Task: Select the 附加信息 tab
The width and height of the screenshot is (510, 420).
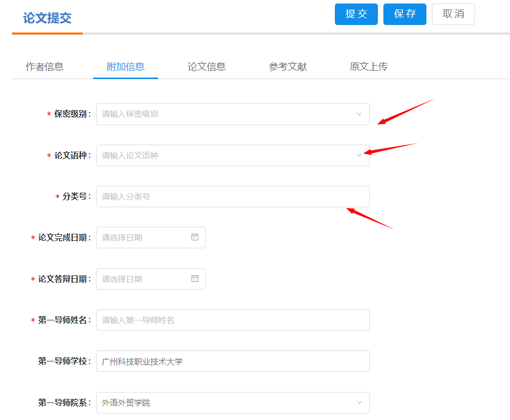Action: pos(126,67)
